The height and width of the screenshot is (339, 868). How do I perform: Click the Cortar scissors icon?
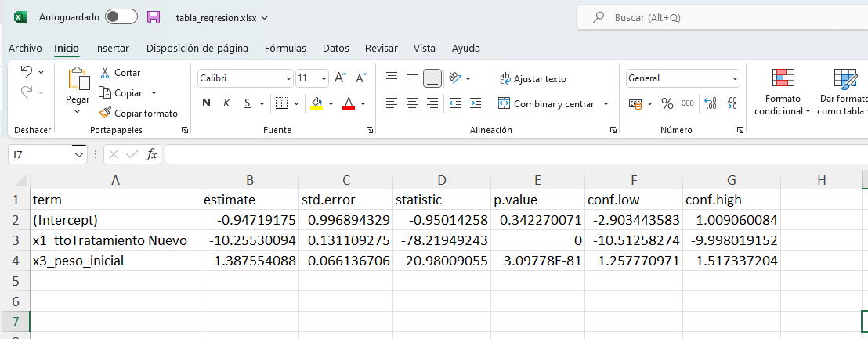[106, 73]
